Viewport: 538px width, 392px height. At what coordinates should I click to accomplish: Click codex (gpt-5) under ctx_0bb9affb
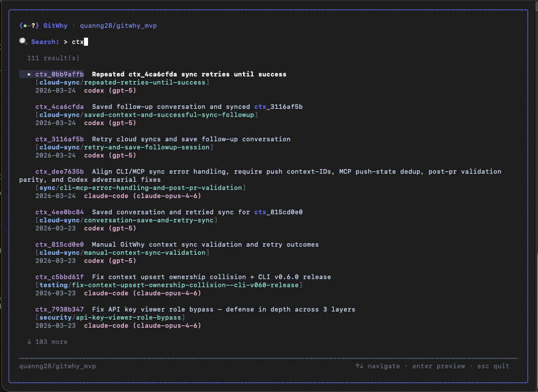click(x=110, y=90)
